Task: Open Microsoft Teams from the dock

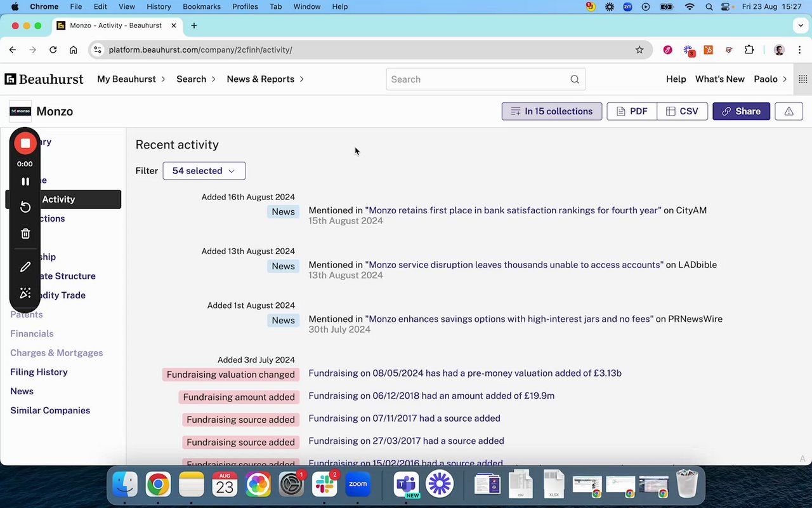Action: (406, 485)
